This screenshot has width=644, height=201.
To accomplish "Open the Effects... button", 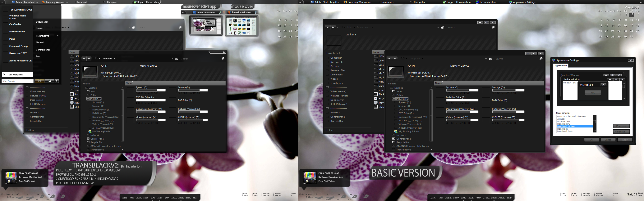I will click(621, 126).
